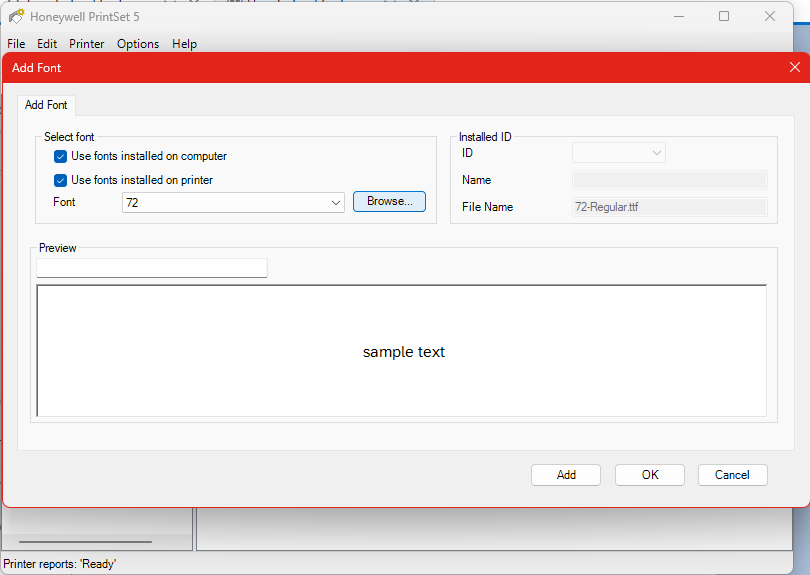810x575 pixels.
Task: Open the Help menu
Action: (x=184, y=44)
